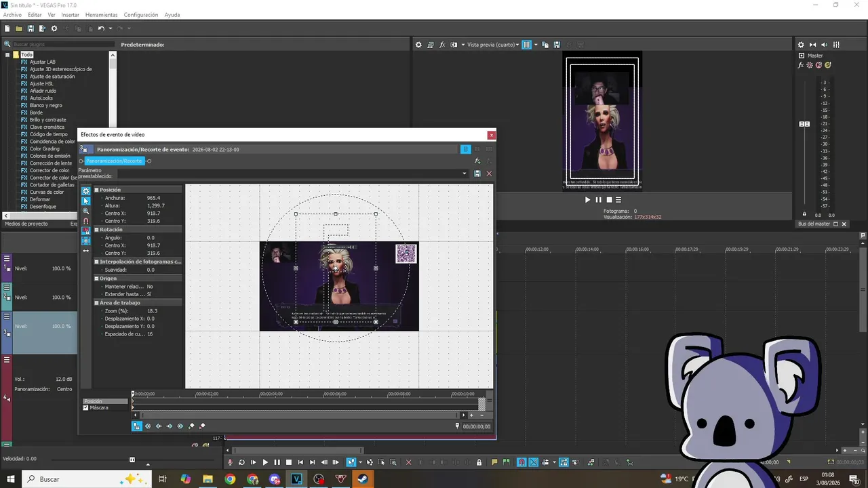Adjust the Velocidad rate slider
868x488 pixels.
[132, 460]
